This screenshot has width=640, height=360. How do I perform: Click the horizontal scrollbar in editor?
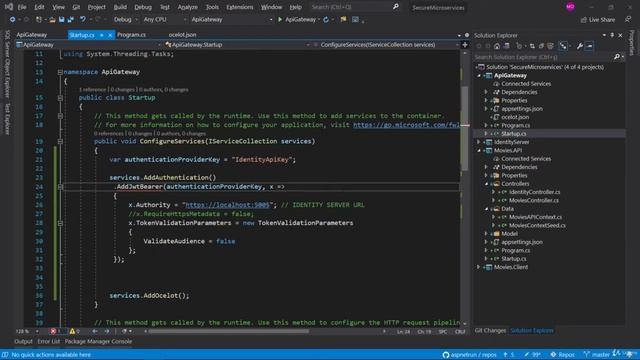pyautogui.click(x=229, y=331)
